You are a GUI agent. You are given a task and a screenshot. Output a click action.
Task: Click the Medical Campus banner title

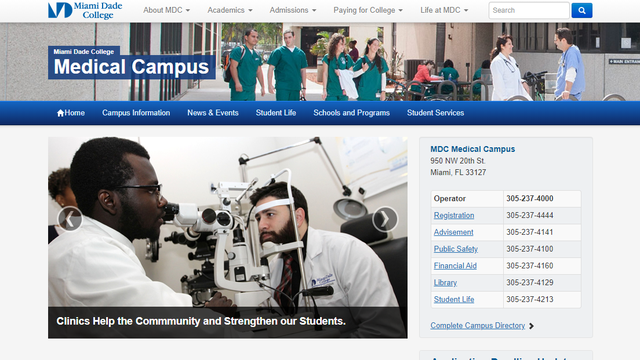click(131, 67)
